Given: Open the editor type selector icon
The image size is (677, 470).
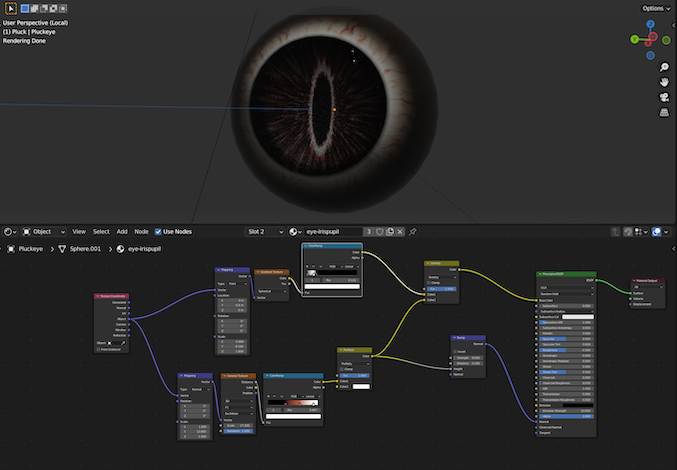Looking at the screenshot, I should pos(10,231).
